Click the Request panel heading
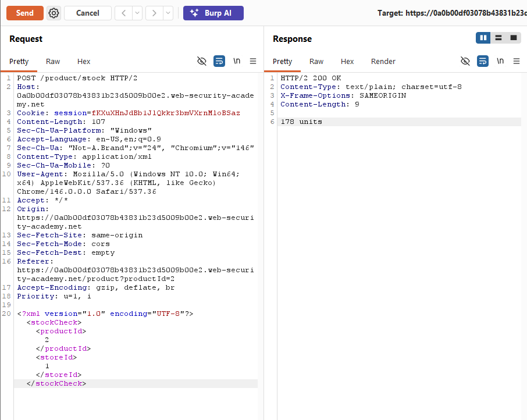The height and width of the screenshot is (420, 527). [26, 39]
